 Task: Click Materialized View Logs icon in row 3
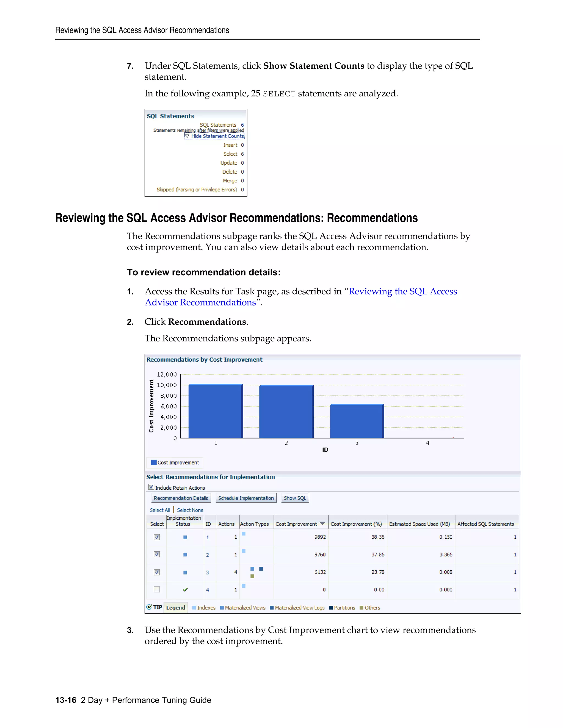click(x=261, y=569)
